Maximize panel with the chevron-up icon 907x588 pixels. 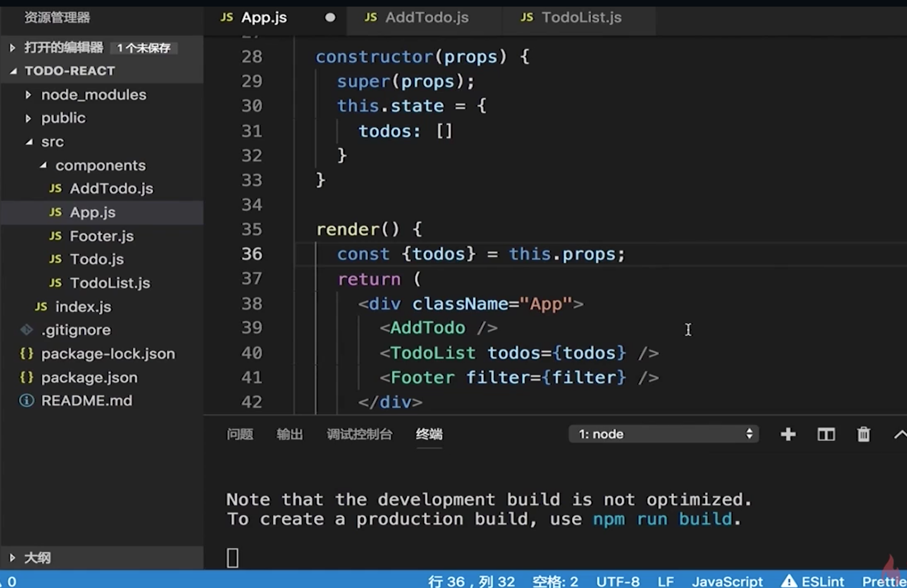900,434
